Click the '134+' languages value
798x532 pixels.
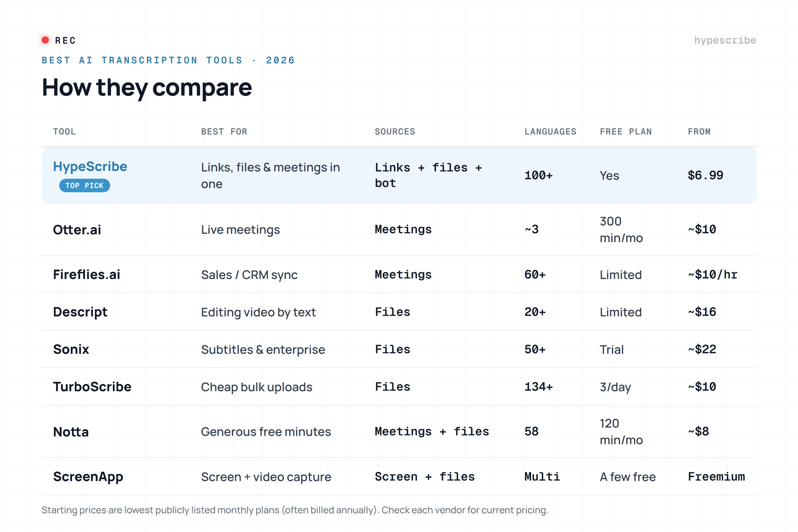(538, 387)
